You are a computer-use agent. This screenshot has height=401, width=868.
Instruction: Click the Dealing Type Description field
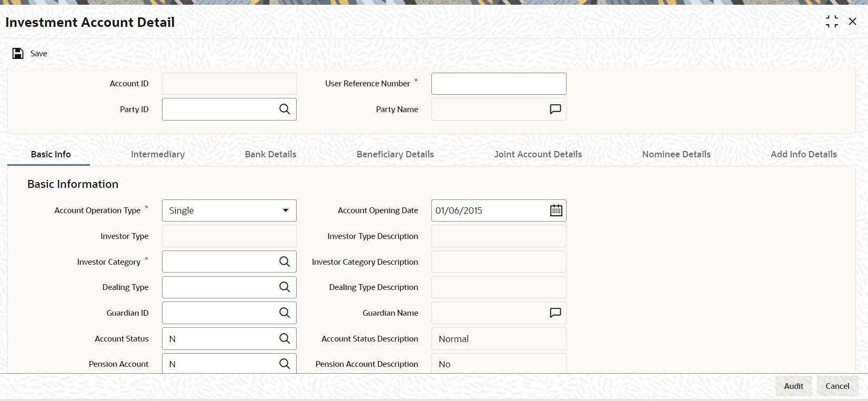[x=499, y=287]
